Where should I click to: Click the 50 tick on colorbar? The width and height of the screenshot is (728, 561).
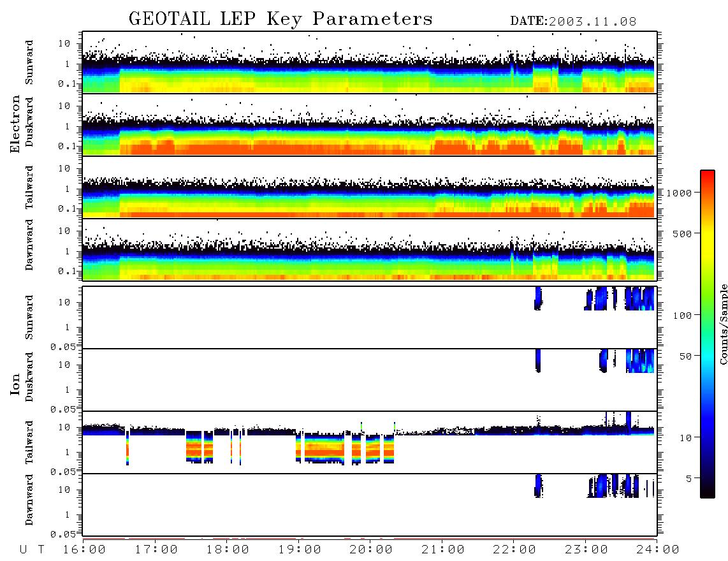tap(686, 356)
